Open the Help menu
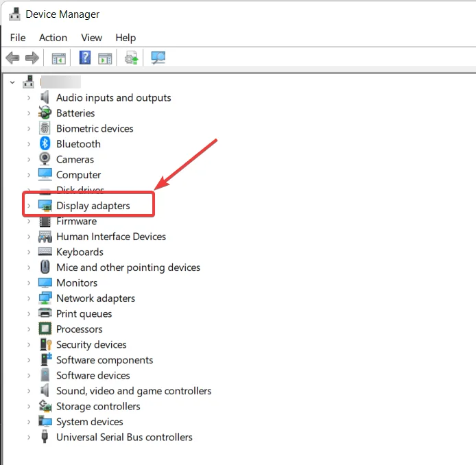Screen dimensions: 476x465 [126, 38]
